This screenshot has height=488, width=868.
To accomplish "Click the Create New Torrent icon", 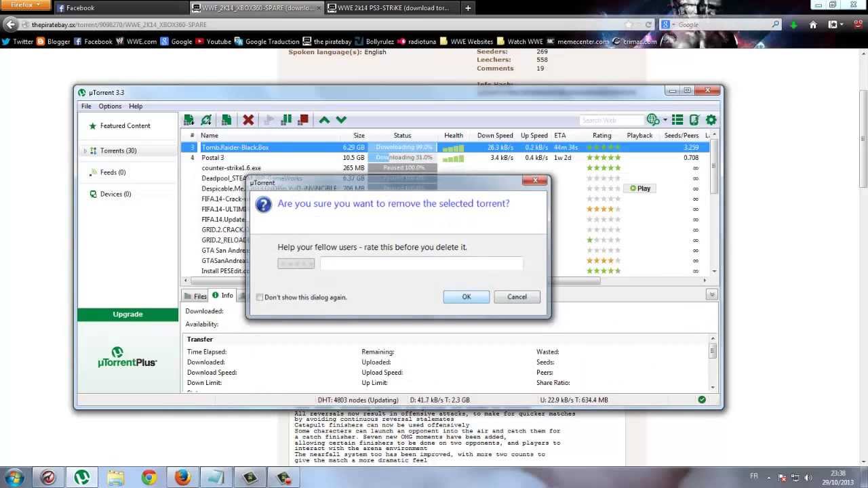I will point(226,120).
